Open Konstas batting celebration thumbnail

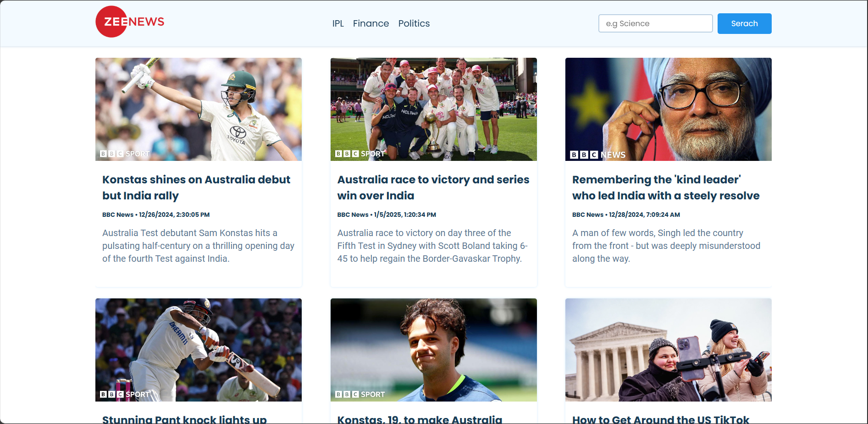[199, 109]
